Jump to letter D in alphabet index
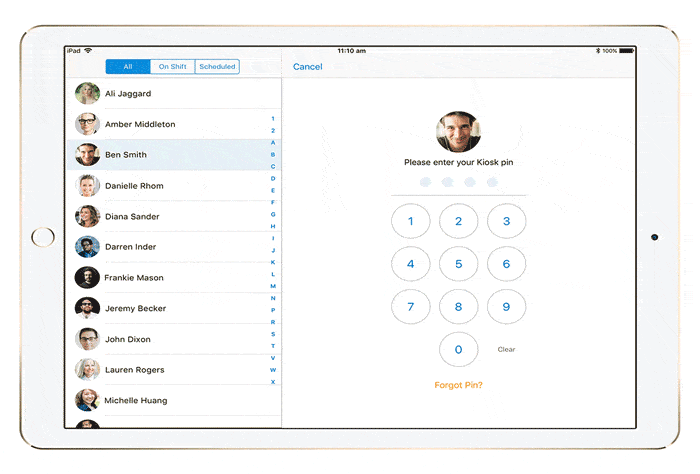Viewport: 700px width, 474px height. (x=273, y=178)
